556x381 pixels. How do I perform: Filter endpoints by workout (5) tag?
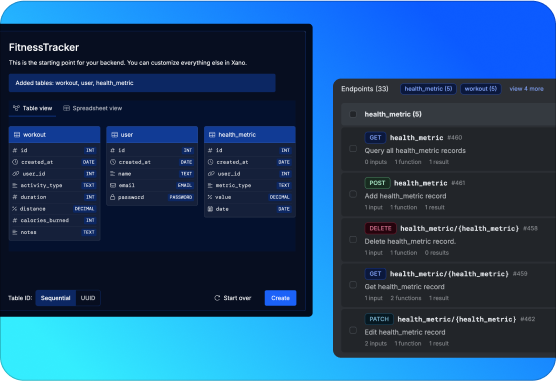pos(481,89)
